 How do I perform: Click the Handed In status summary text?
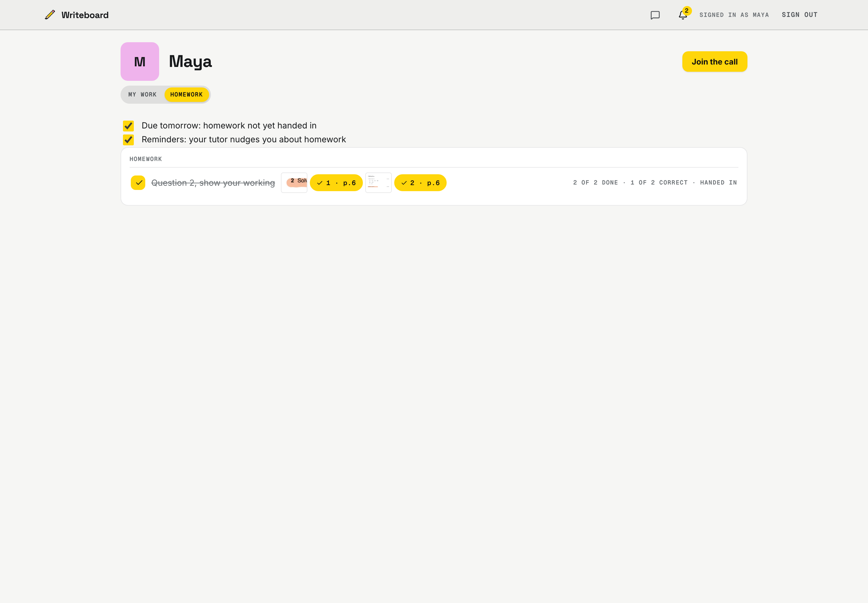[x=718, y=183]
